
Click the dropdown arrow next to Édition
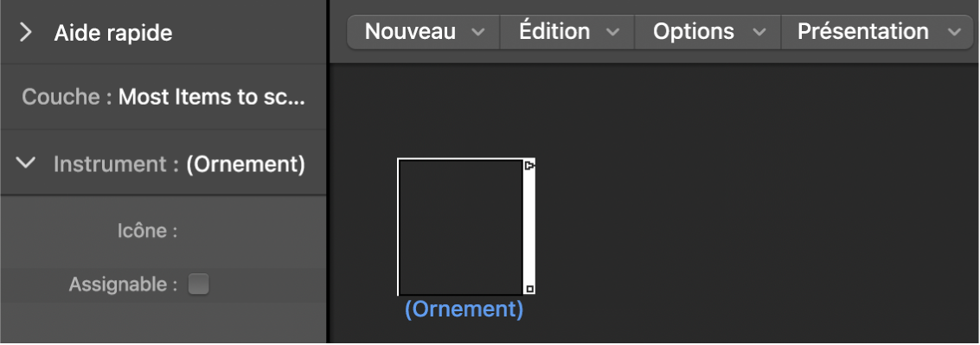[x=613, y=33]
